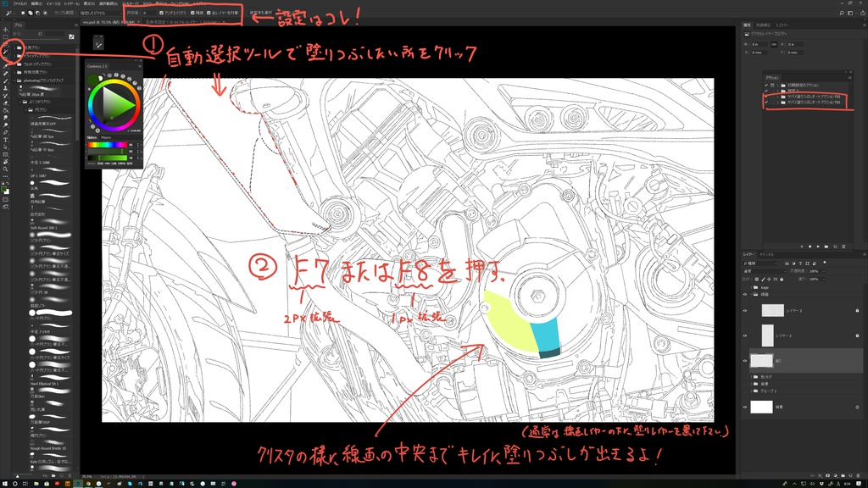This screenshot has height=488, width=868.
Task: Click the fx layer style icon
Action: pyautogui.click(x=820, y=475)
